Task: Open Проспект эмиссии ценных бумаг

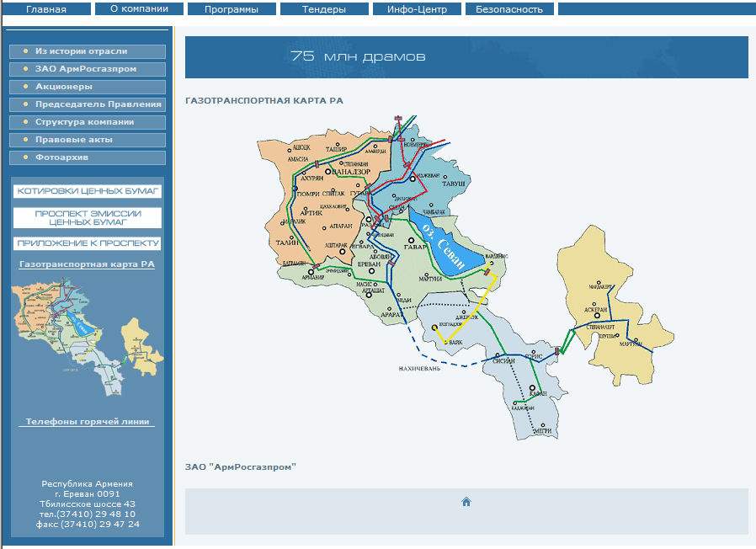Action: (x=88, y=217)
